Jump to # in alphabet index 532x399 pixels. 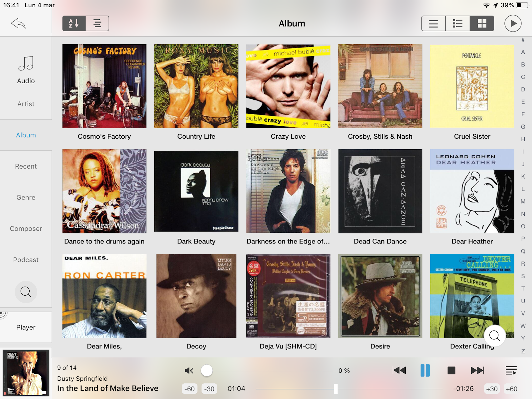click(x=523, y=40)
